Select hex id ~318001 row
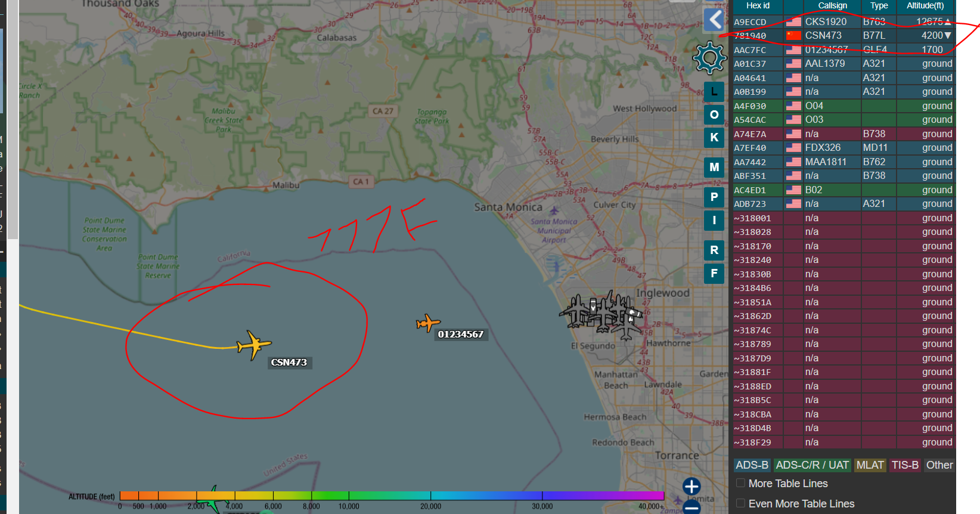The image size is (980, 514). [843, 218]
